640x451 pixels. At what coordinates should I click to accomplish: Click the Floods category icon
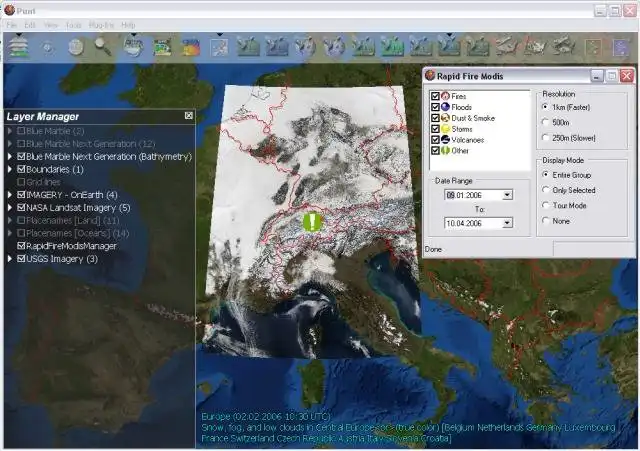point(445,107)
